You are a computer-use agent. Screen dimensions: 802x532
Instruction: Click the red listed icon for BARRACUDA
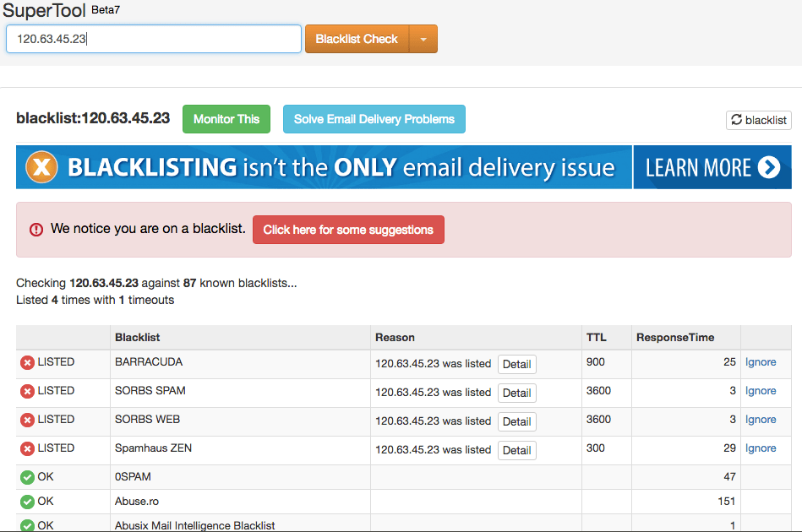(27, 363)
